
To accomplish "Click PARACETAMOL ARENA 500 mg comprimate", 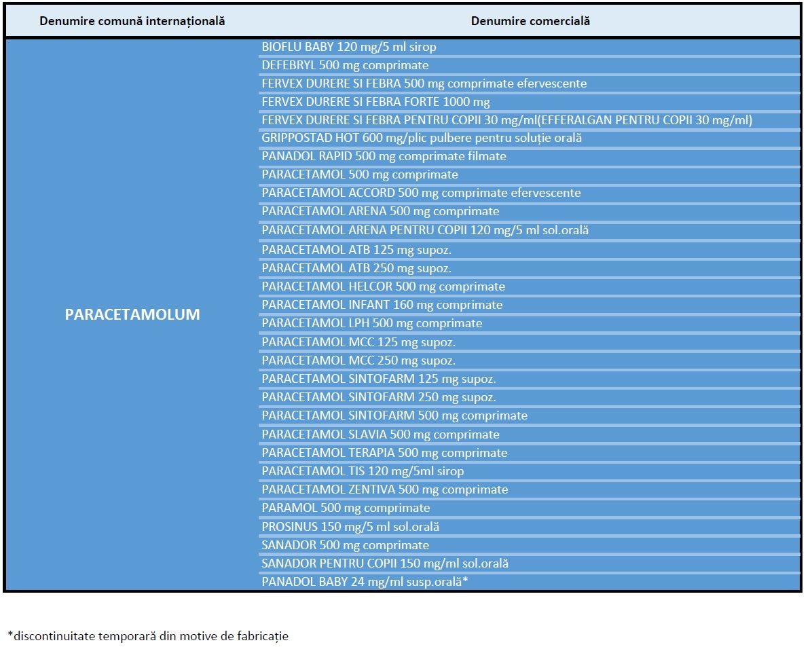I will [530, 211].
